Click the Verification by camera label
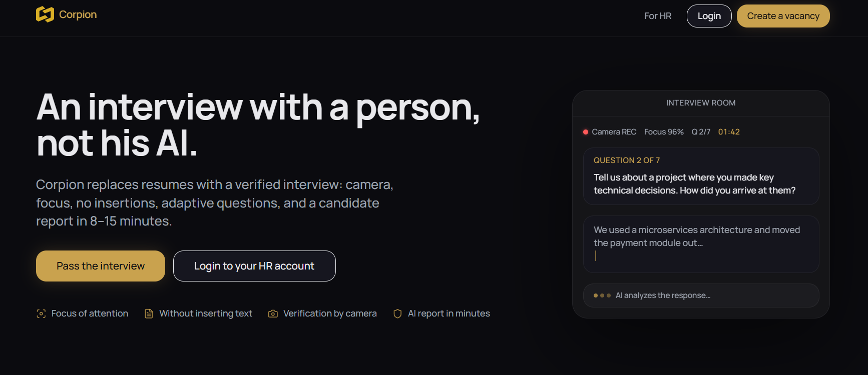The image size is (868, 375). pyautogui.click(x=330, y=313)
